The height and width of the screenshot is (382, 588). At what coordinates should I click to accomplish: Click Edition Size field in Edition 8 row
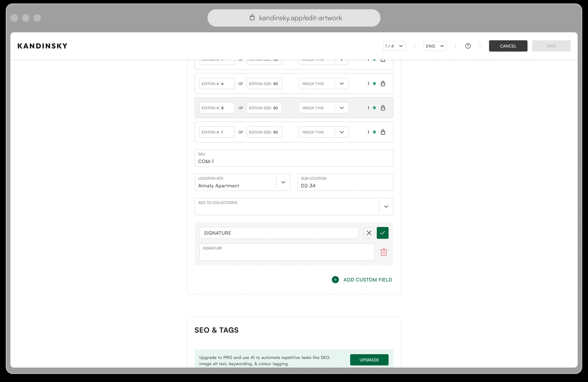click(264, 108)
